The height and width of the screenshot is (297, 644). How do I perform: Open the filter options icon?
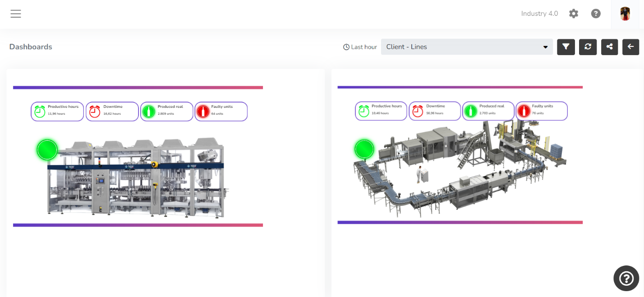point(566,47)
